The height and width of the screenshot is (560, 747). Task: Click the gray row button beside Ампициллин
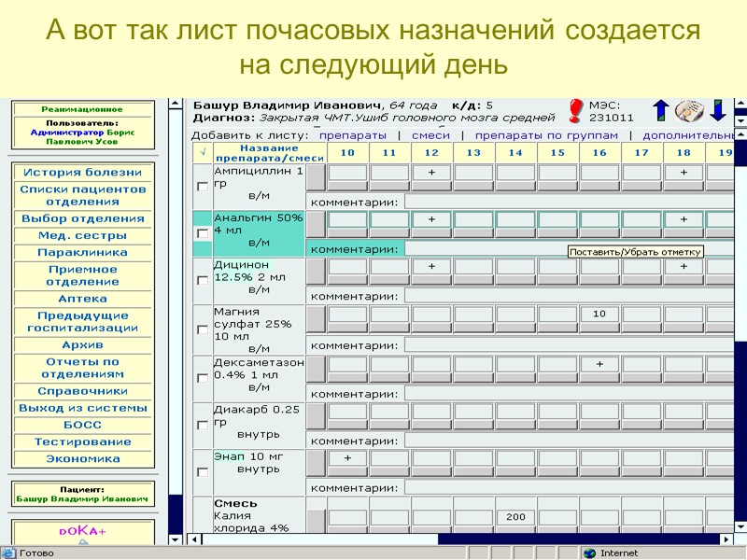point(316,177)
